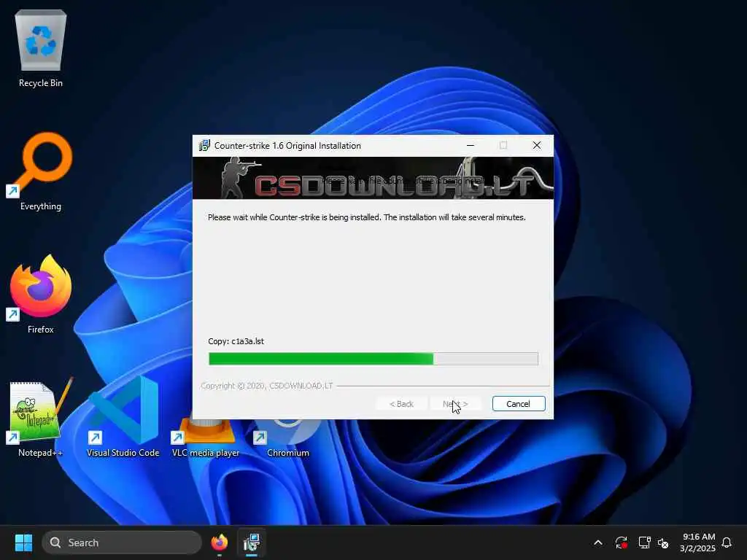Image resolution: width=747 pixels, height=560 pixels.
Task: Minimize the Counter-strike installer window
Action: coord(471,145)
